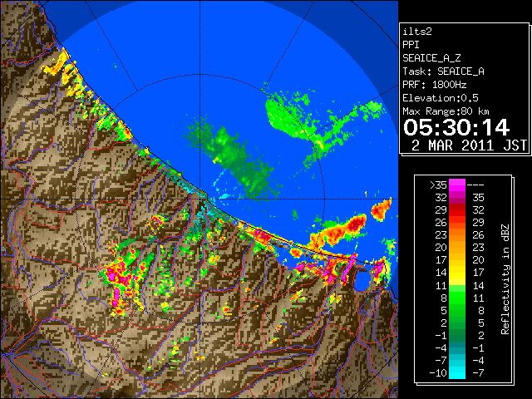Pick the orange 23 dBZ legend swatch

coord(457,234)
